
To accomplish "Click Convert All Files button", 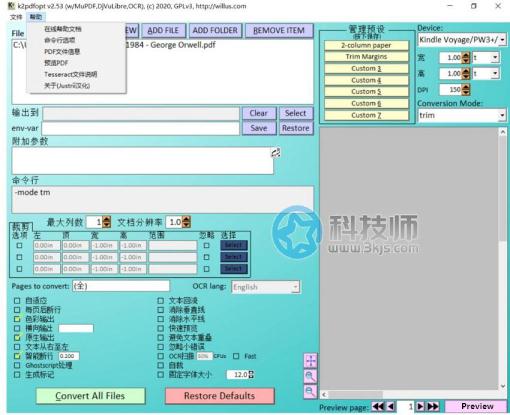I will pos(90,396).
